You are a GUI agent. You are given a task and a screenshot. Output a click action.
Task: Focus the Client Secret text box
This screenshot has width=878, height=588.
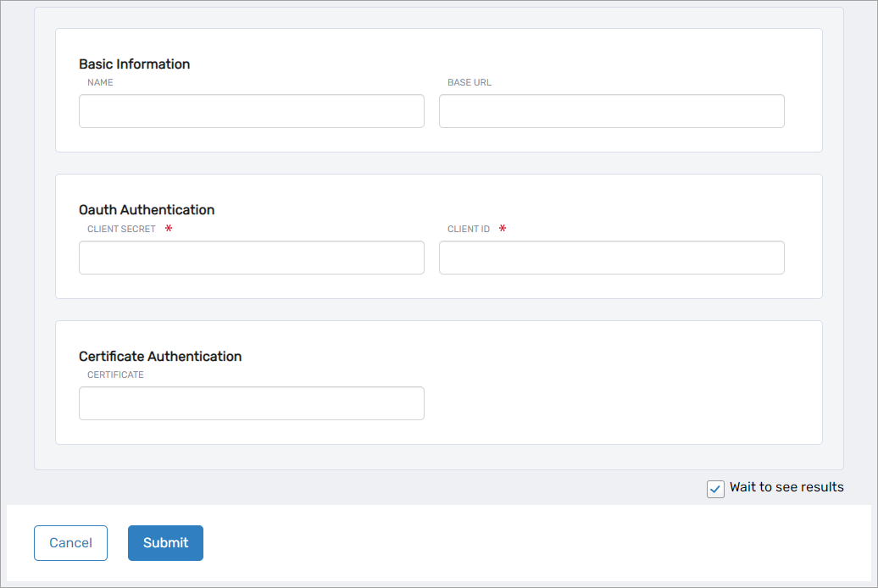click(x=251, y=258)
